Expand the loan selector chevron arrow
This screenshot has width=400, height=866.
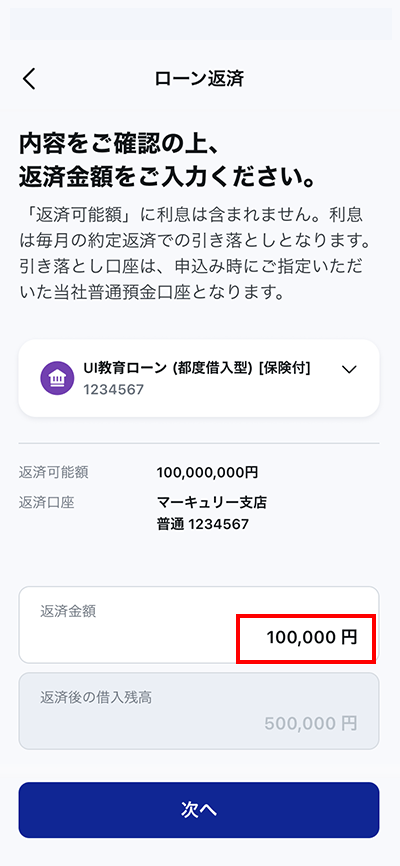349,370
